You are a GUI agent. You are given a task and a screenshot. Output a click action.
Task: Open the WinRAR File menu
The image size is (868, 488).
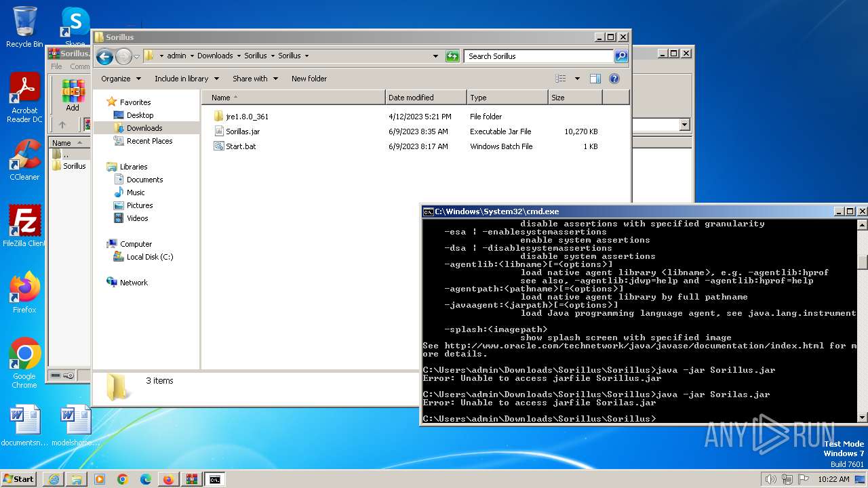click(56, 66)
